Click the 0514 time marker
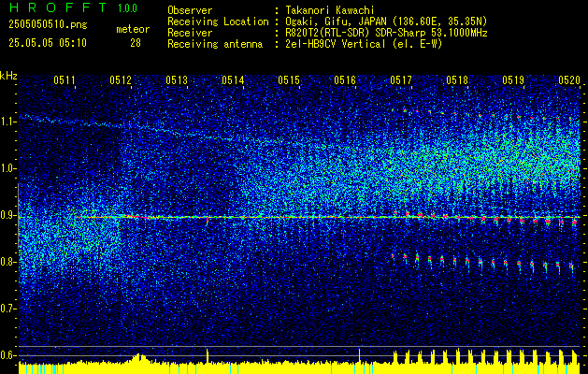 pyautogui.click(x=233, y=79)
